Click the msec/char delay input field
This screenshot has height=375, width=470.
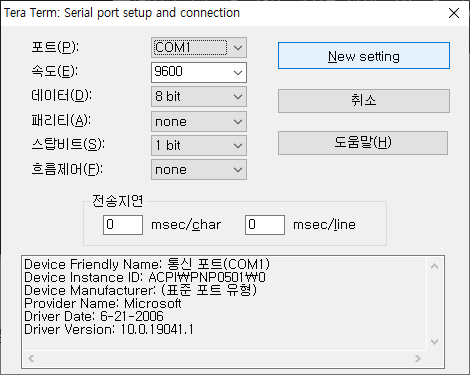[x=123, y=225]
